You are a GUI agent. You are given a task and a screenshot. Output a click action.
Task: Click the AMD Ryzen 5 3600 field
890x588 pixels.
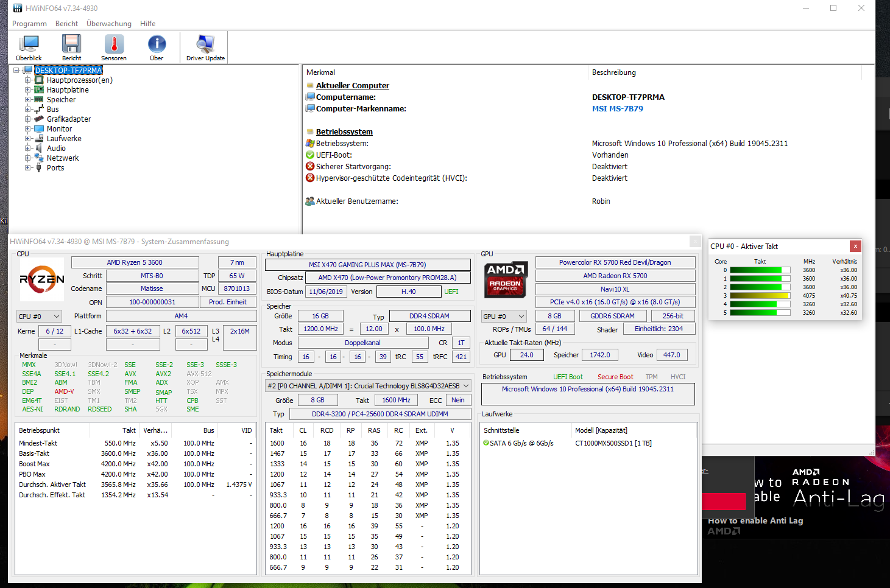135,262
